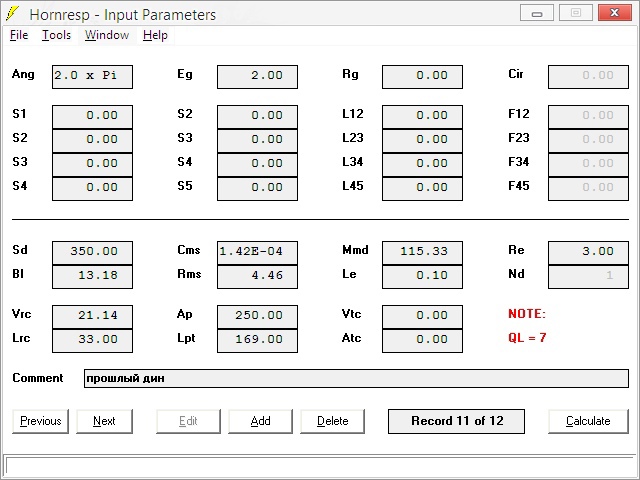Open the File menu
This screenshot has height=480, width=640.
coord(19,35)
